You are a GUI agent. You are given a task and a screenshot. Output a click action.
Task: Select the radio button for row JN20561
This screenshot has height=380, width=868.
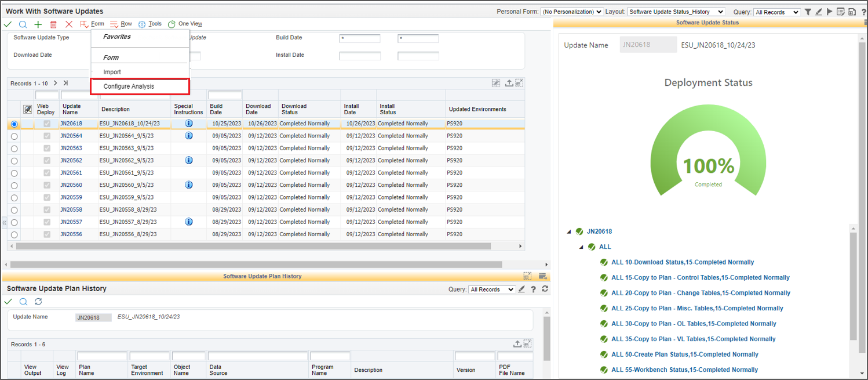click(x=14, y=173)
